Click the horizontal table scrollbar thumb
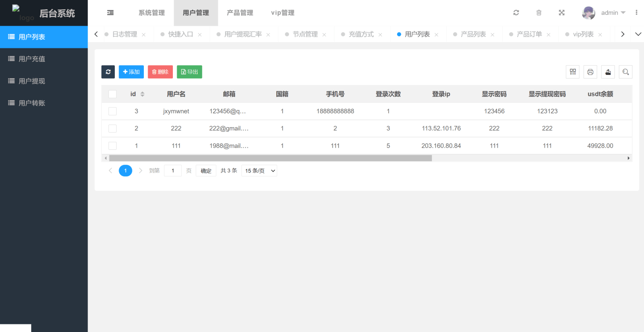This screenshot has height=332, width=644. 270,158
